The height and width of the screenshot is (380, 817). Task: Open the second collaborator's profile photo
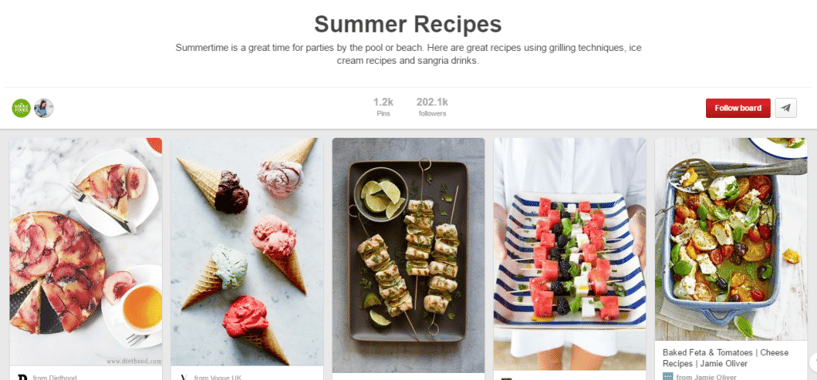coord(44,108)
